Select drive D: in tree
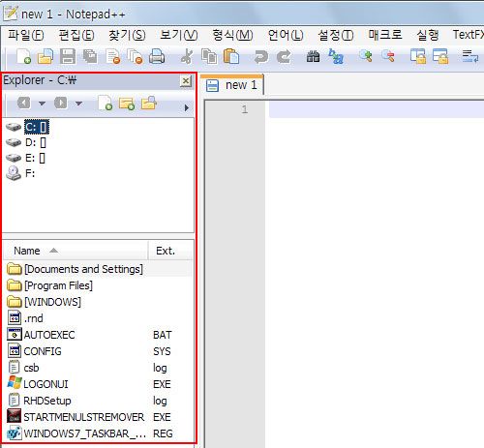The height and width of the screenshot is (448, 484). pos(36,142)
